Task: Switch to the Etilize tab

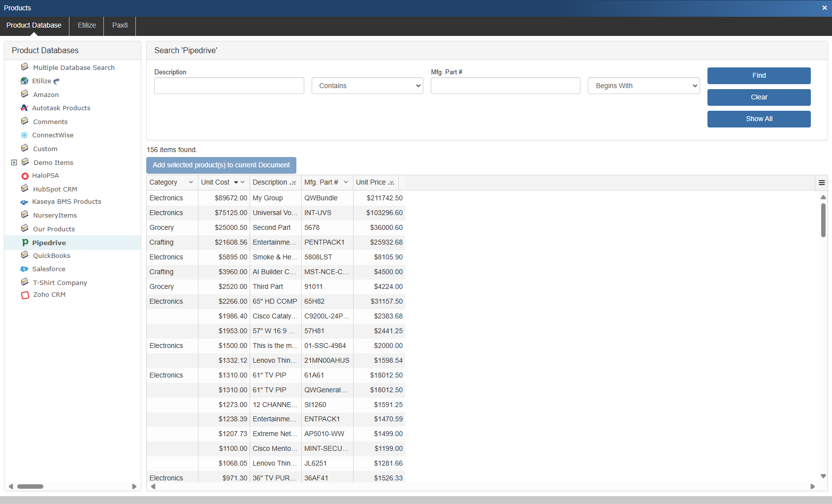Action: point(87,26)
